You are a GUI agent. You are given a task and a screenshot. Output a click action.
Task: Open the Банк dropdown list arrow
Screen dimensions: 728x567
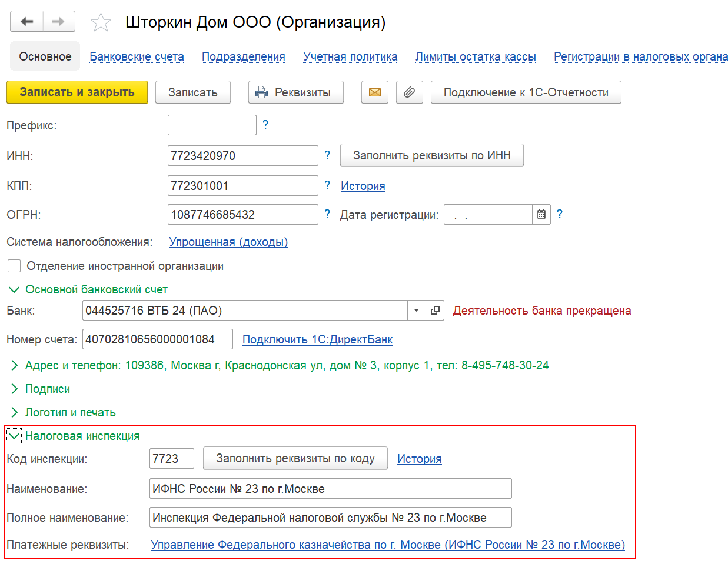click(x=416, y=311)
